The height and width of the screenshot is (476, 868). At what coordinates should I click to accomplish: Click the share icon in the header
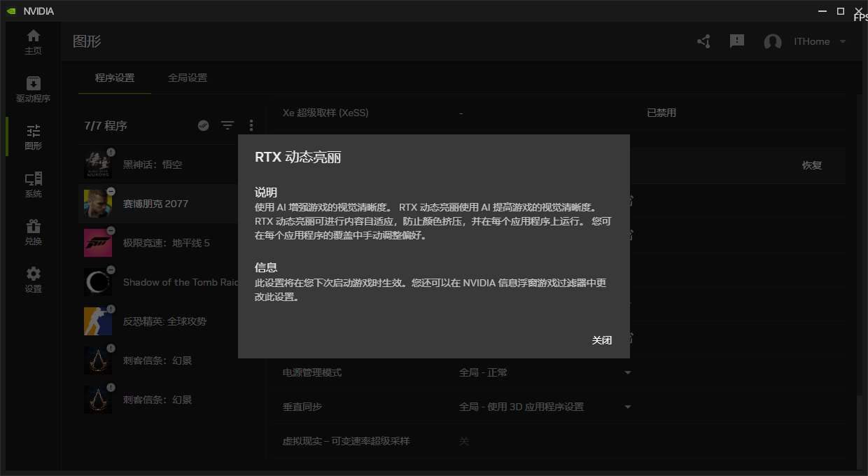click(x=703, y=41)
